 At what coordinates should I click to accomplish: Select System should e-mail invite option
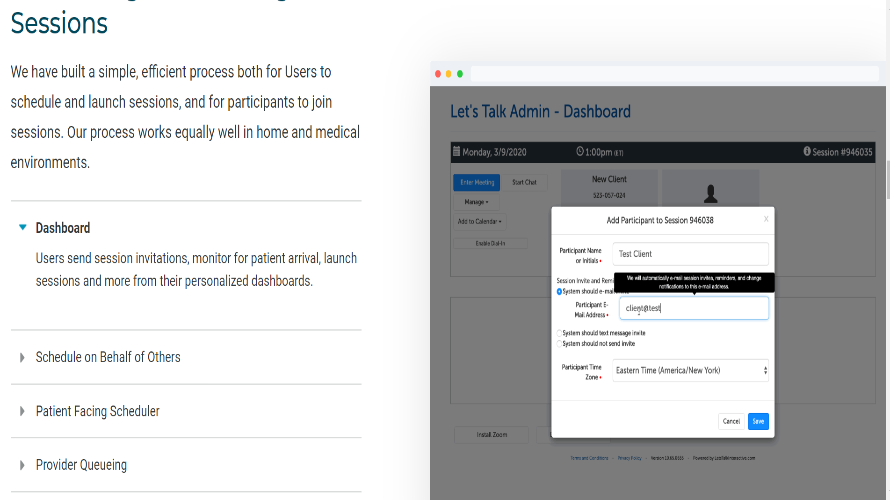pyautogui.click(x=559, y=292)
